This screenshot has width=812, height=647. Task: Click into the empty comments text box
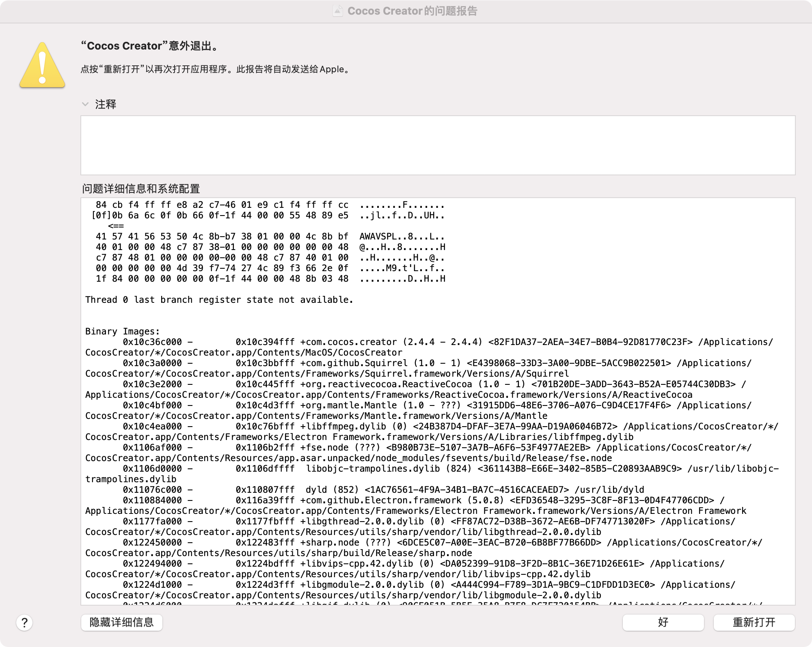(x=438, y=145)
